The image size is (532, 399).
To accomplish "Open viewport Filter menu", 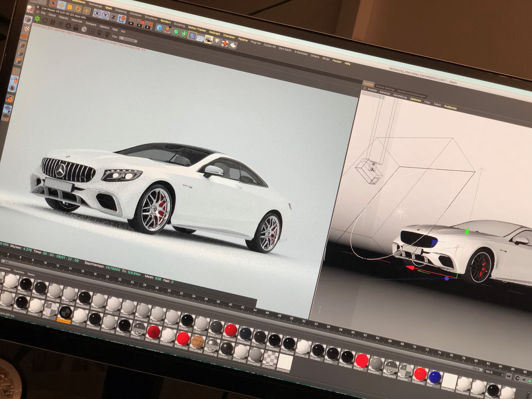I will click(x=427, y=102).
